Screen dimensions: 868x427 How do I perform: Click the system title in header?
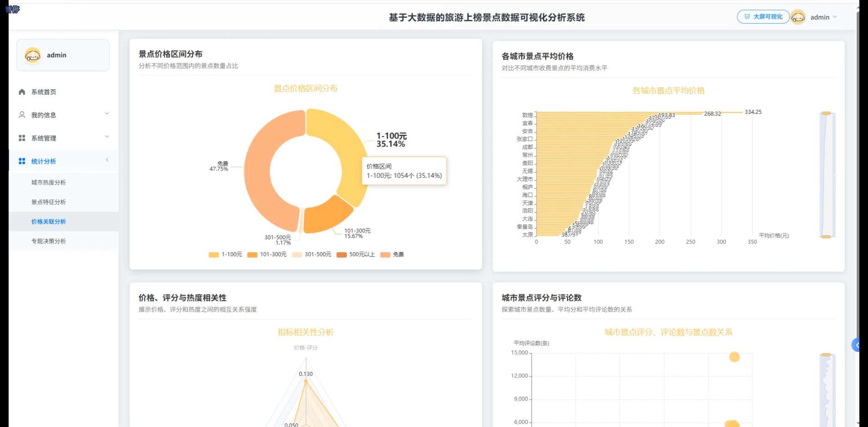click(x=487, y=17)
